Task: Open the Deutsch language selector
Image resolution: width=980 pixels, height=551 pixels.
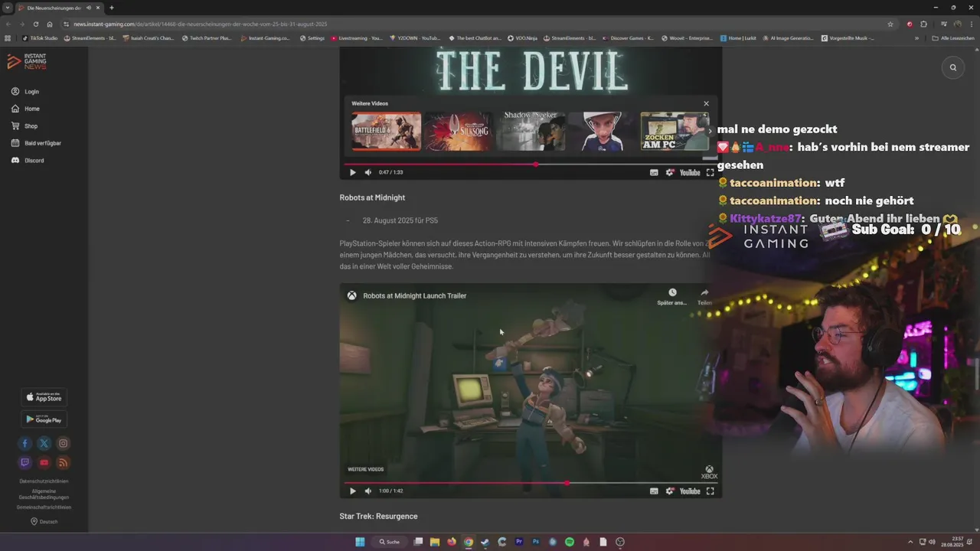Action: 44,522
